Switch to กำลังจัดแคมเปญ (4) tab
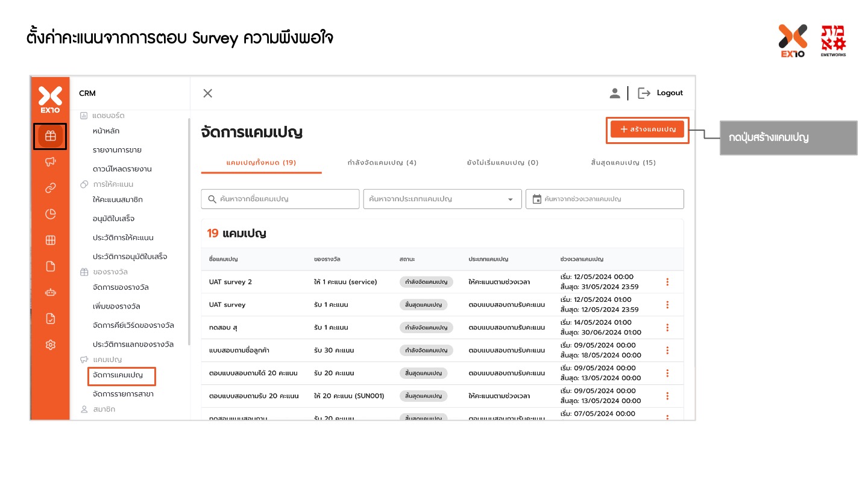Screen dimensions: 868x488 382,163
